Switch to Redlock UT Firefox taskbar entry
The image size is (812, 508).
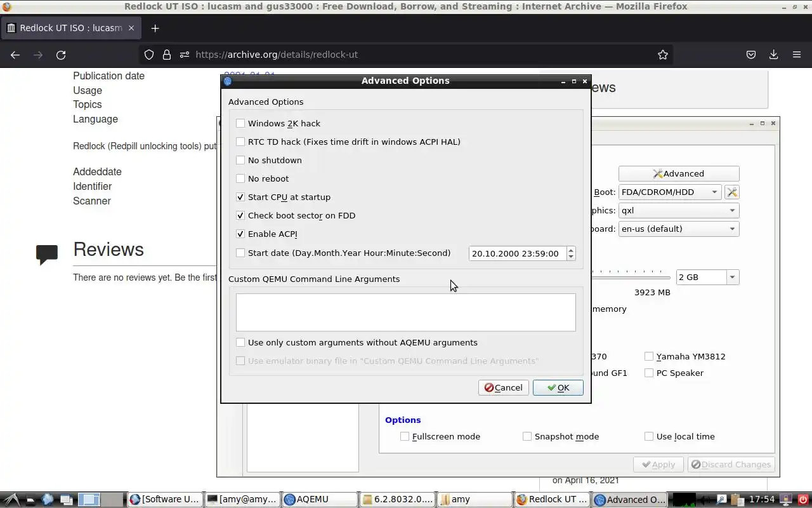(552, 500)
